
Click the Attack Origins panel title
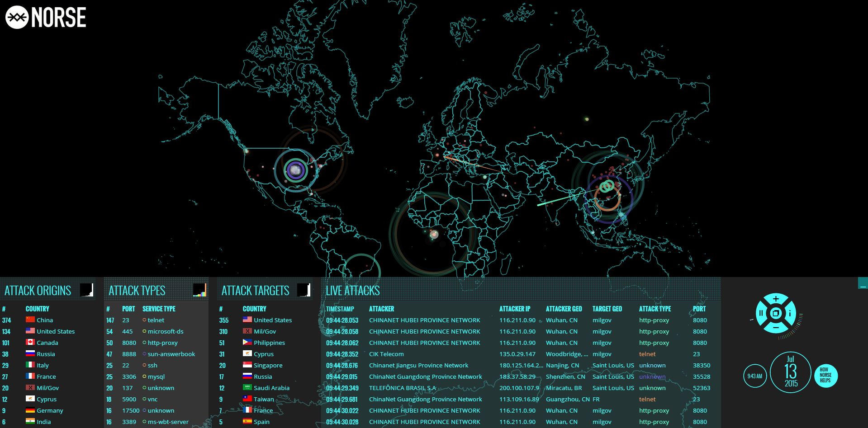[38, 291]
